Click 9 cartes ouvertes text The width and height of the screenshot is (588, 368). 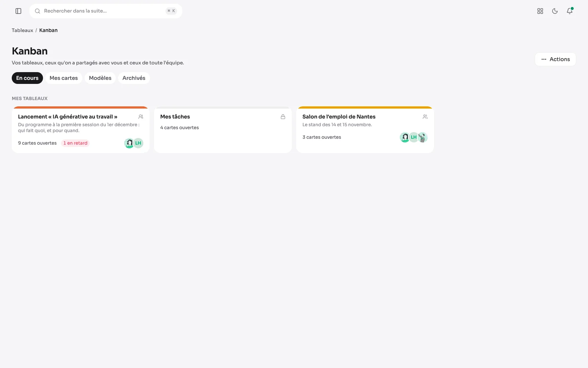37,143
